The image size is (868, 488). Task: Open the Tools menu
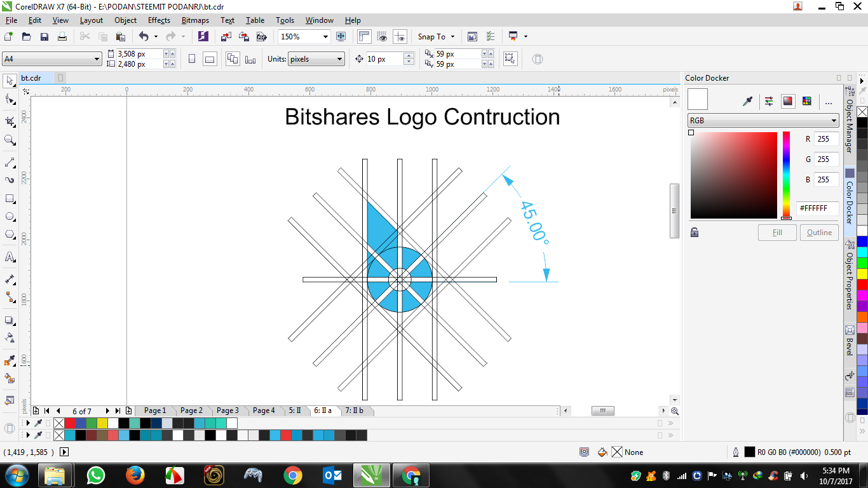(285, 20)
